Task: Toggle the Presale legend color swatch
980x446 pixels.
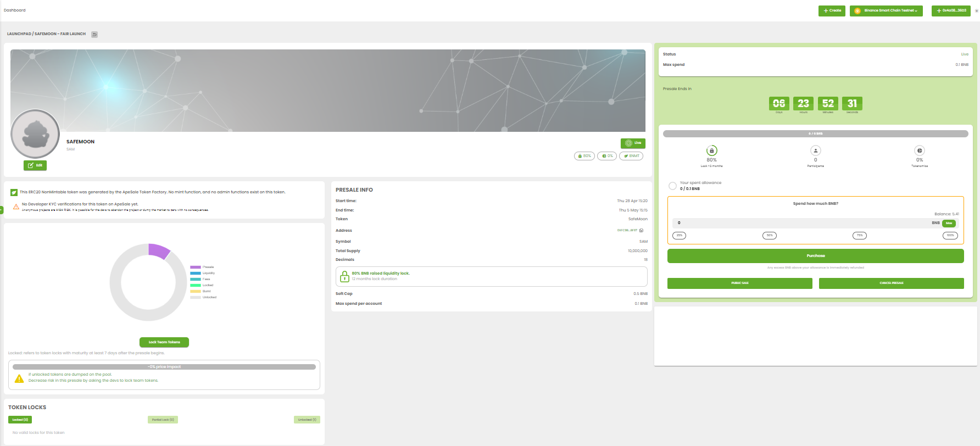Action: coord(196,267)
